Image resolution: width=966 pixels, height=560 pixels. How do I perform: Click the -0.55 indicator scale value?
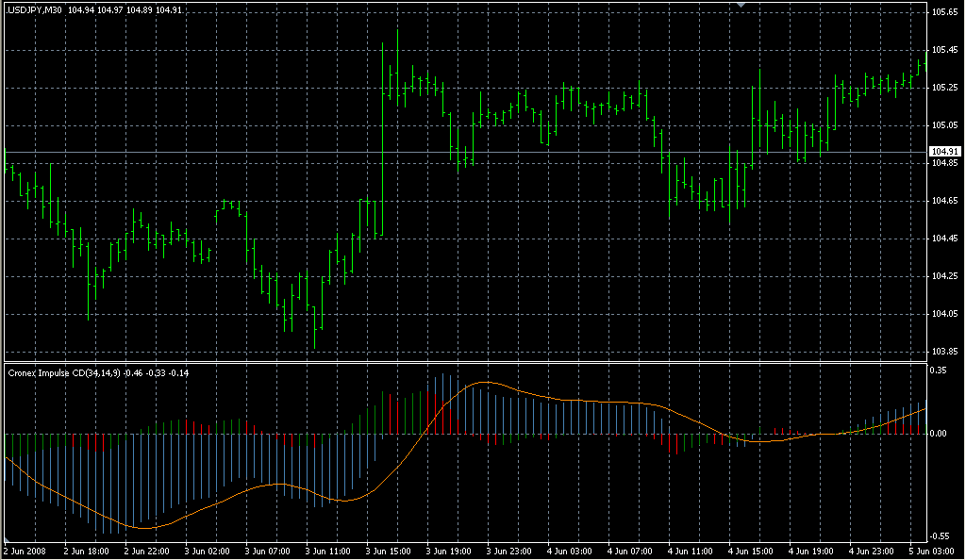[x=940, y=535]
